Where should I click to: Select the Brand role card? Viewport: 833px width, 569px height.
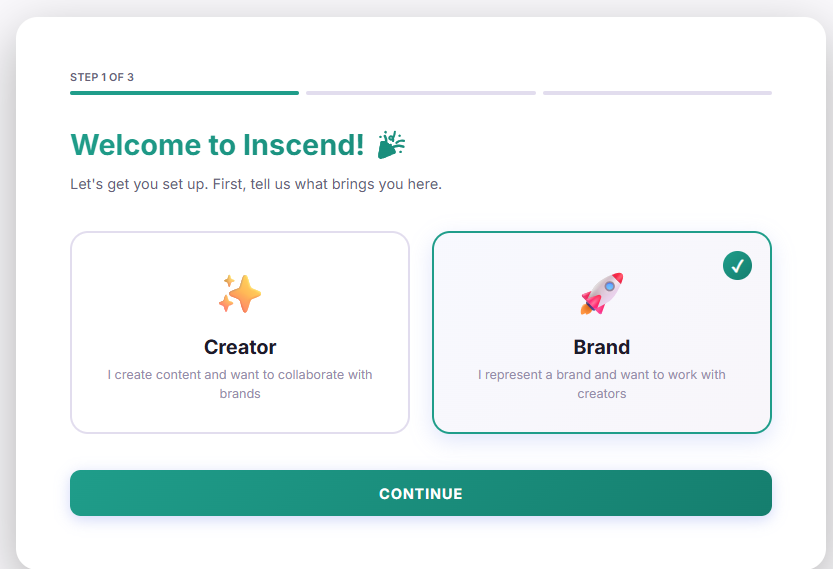601,332
